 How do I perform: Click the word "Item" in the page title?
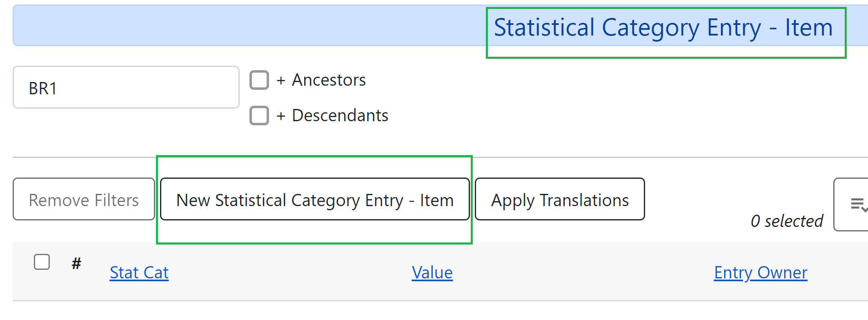[808, 28]
